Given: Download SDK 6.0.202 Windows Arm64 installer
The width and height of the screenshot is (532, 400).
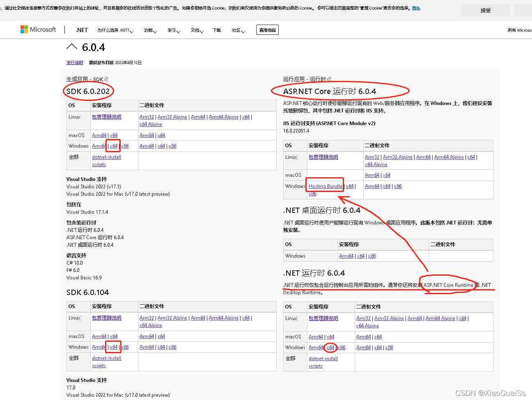Looking at the screenshot, I should tap(99, 146).
